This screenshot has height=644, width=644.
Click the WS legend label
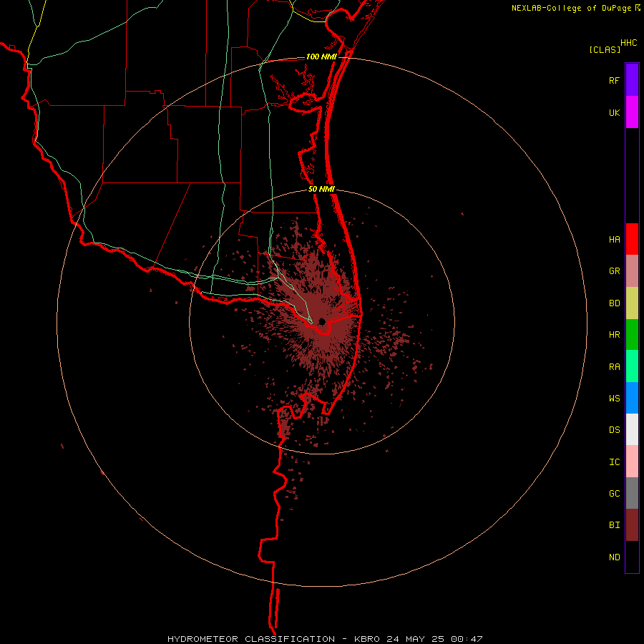click(x=614, y=399)
